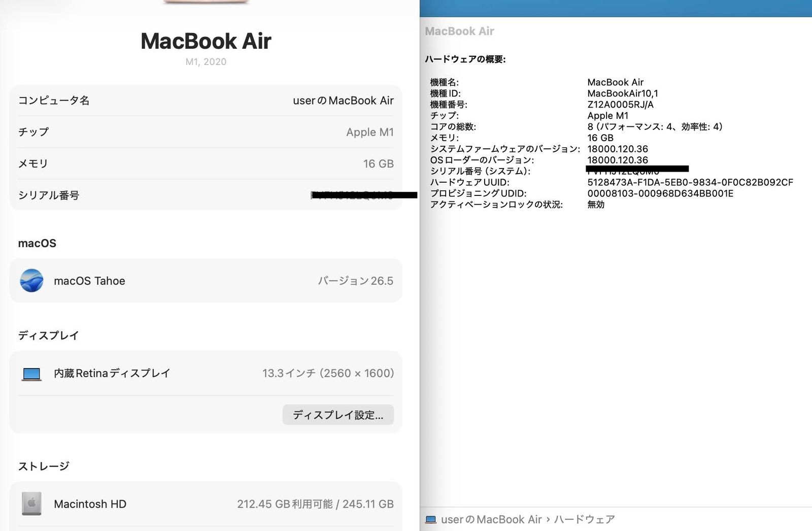Click the 機種名 value MacBook Air
This screenshot has height=531, width=812.
[615, 82]
